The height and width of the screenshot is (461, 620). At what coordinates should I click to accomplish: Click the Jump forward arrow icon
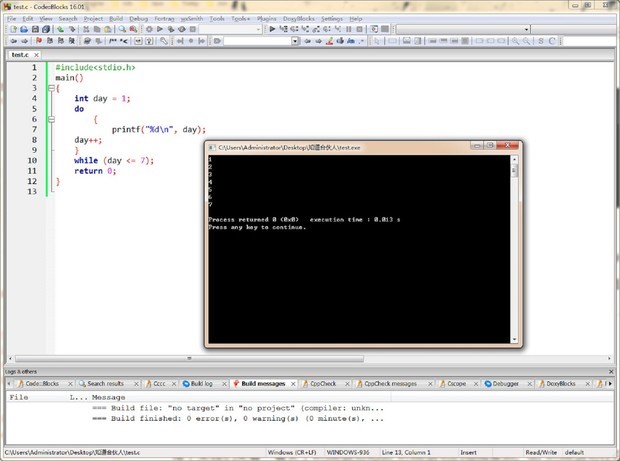[x=25, y=41]
